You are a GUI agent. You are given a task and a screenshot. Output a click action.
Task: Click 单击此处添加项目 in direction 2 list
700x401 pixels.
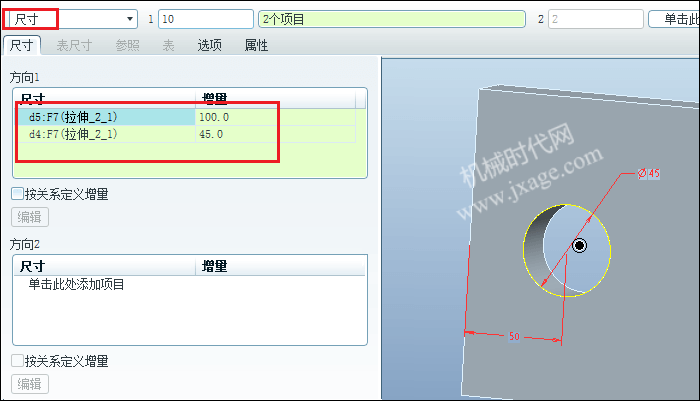point(76,284)
